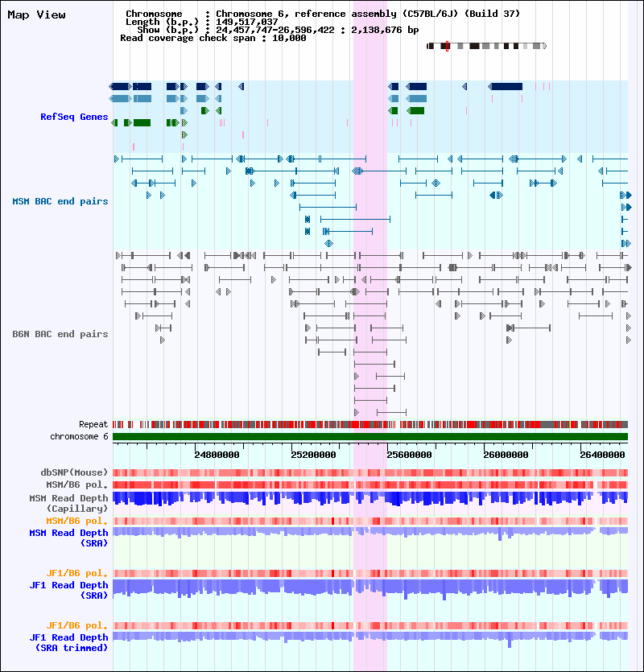The height and width of the screenshot is (672, 644).
Task: Open JF1 Read Depth (SRA trimmed) link
Action: tap(68, 642)
